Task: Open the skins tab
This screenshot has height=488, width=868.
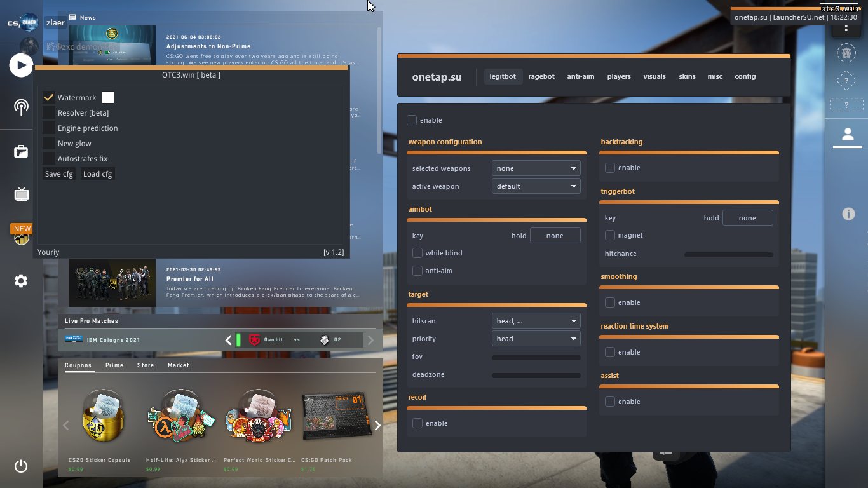Action: pos(687,76)
